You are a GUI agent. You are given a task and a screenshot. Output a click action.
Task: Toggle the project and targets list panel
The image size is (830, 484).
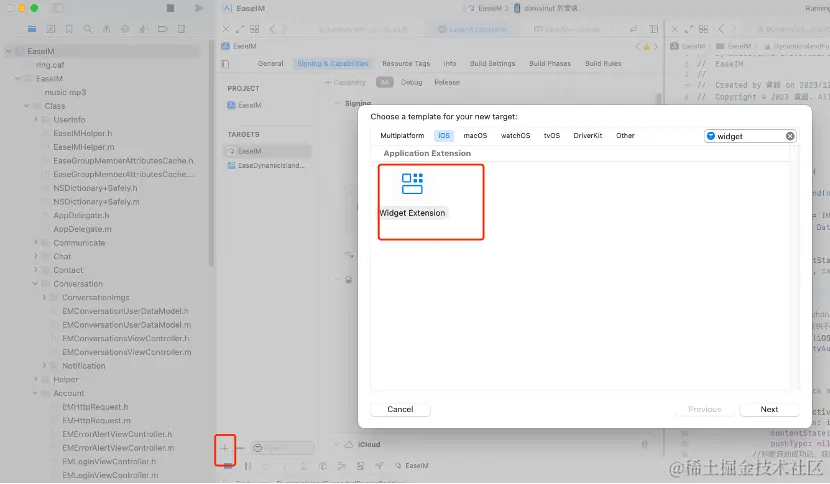coord(225,64)
